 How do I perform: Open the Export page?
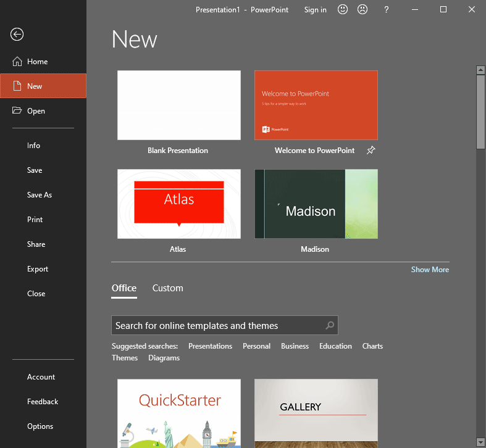(38, 269)
